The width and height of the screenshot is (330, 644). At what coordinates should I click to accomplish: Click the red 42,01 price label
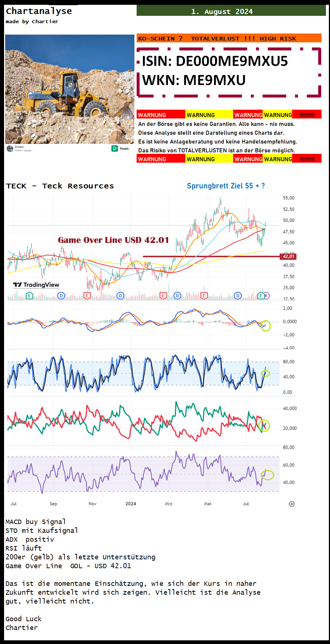click(x=288, y=256)
